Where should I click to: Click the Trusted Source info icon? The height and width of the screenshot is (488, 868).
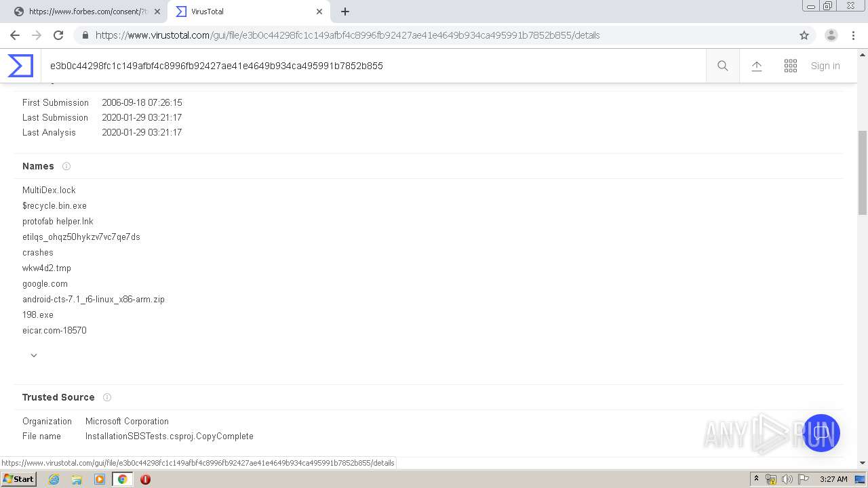coord(107,397)
